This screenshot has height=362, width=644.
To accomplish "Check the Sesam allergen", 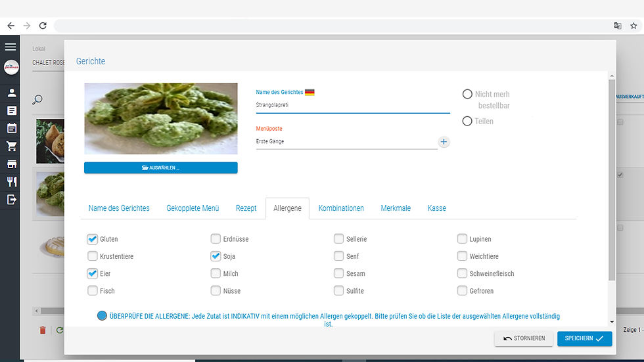I will 338,273.
